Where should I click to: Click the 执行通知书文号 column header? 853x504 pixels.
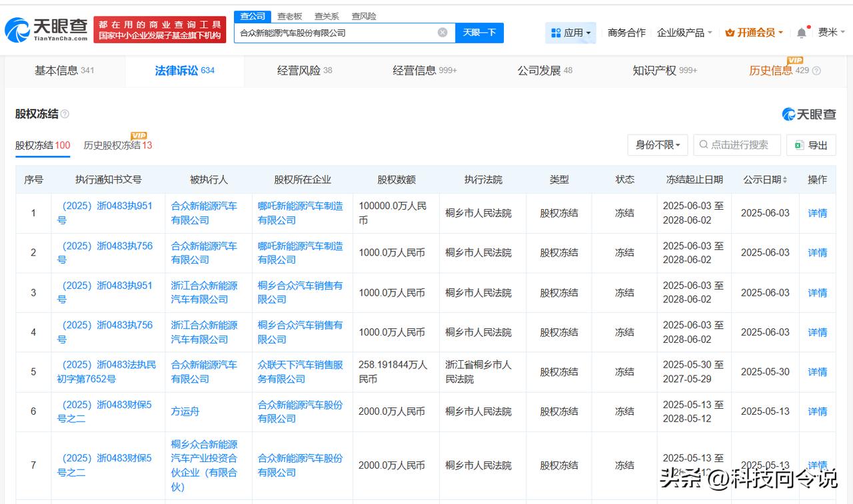[x=108, y=180]
